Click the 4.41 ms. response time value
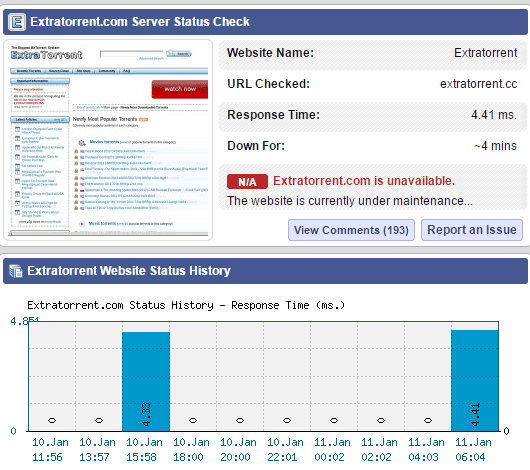 (x=494, y=115)
